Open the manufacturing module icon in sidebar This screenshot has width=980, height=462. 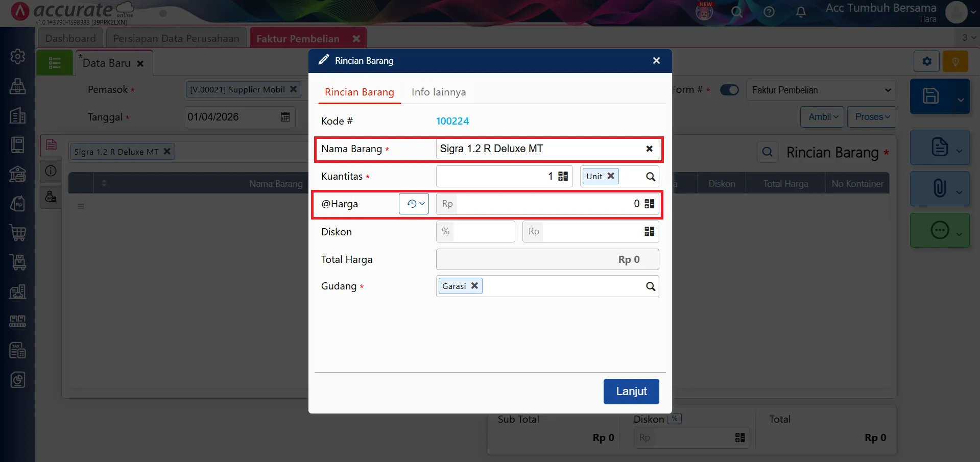(18, 321)
